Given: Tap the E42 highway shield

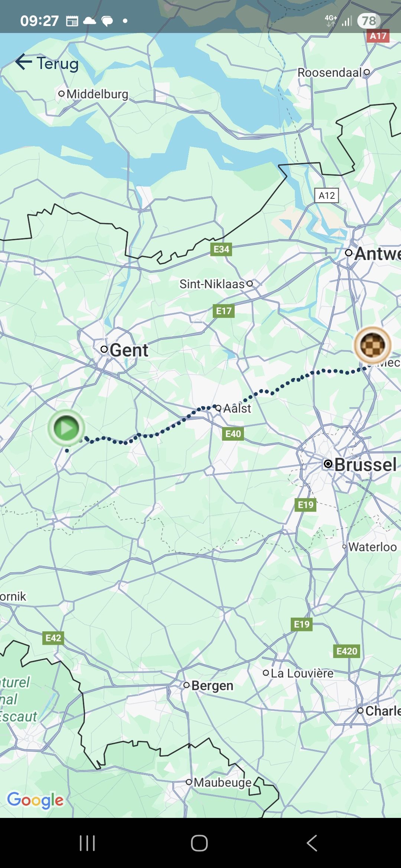Looking at the screenshot, I should (x=53, y=638).
